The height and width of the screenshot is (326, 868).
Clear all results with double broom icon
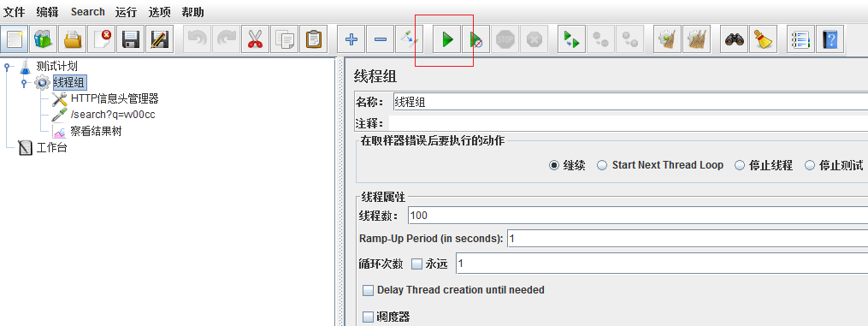pyautogui.click(x=696, y=39)
